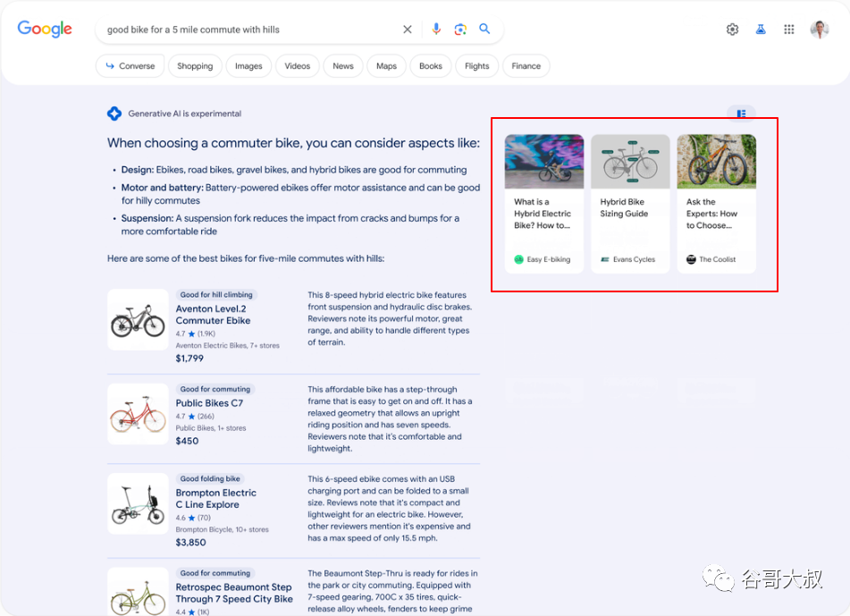Viewport: 850px width, 616px height.
Task: Clear the search box with X icon
Action: tap(407, 30)
